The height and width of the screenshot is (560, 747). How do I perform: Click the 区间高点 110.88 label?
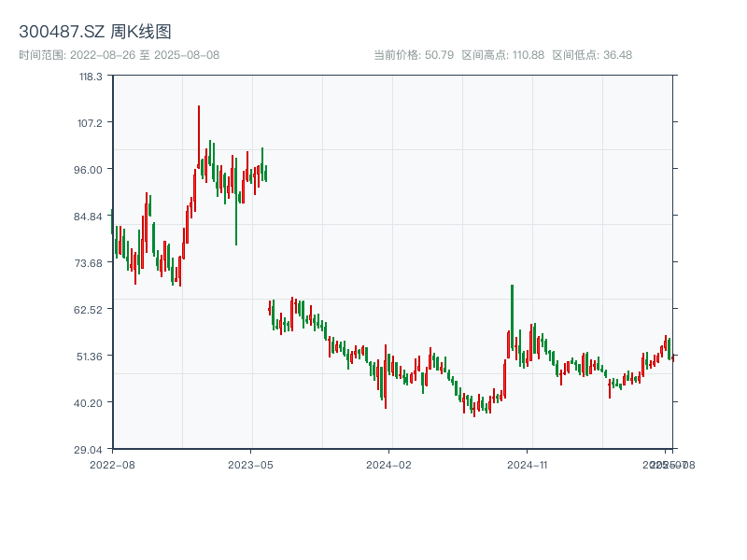pos(503,55)
